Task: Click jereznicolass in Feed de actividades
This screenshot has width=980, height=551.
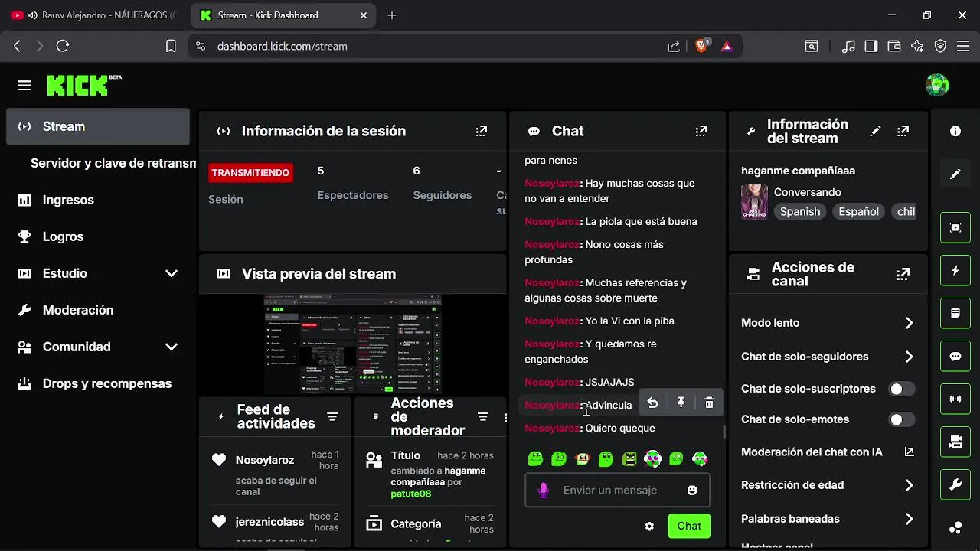Action: [269, 522]
